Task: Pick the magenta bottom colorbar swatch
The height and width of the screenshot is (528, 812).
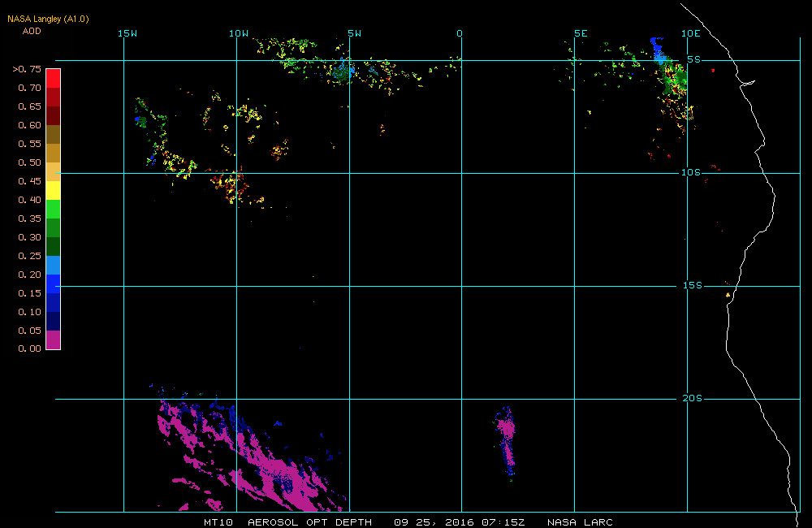Action: 54,340
